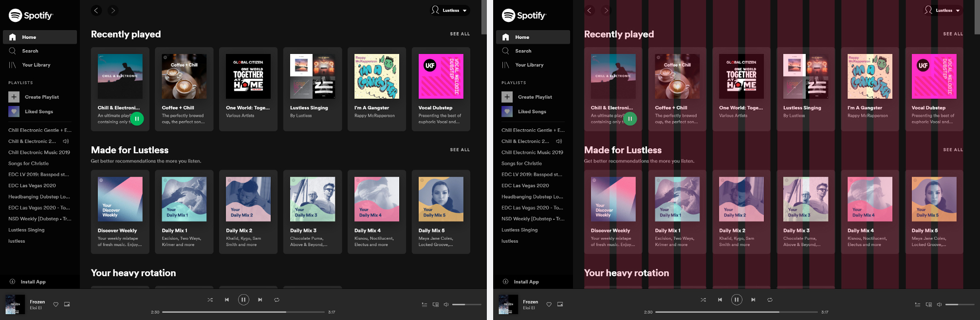Pause playback in right window's player bar
Screen dimensions: 980x320
pyautogui.click(x=737, y=300)
